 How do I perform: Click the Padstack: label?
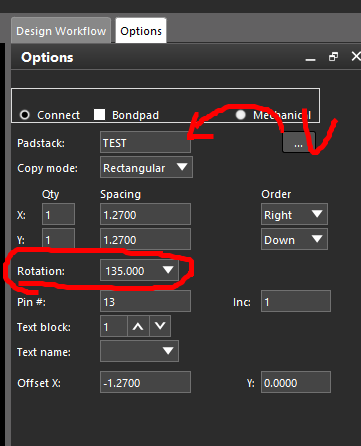(x=41, y=143)
